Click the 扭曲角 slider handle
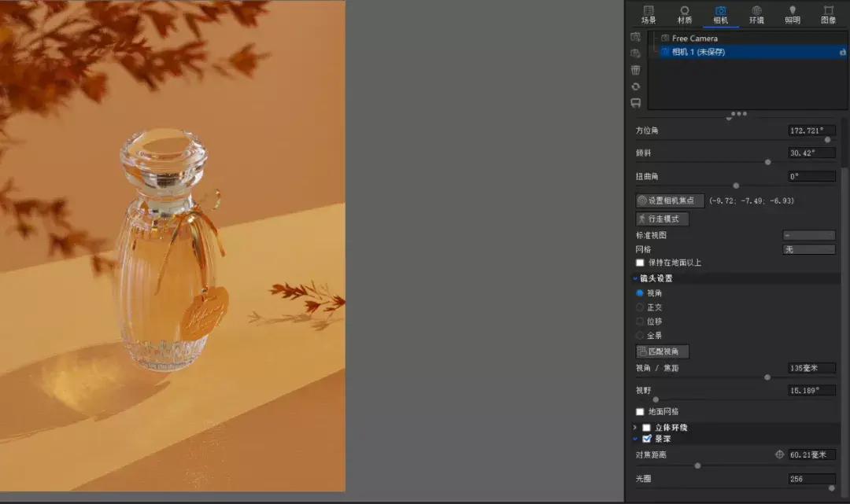Screen dimensions: 850x504 coord(736,186)
